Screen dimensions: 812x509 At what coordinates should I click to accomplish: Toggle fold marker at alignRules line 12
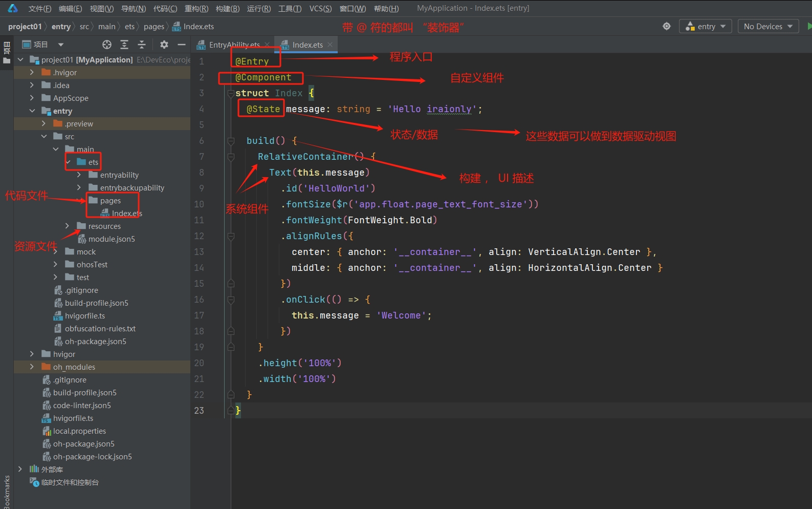tap(231, 236)
